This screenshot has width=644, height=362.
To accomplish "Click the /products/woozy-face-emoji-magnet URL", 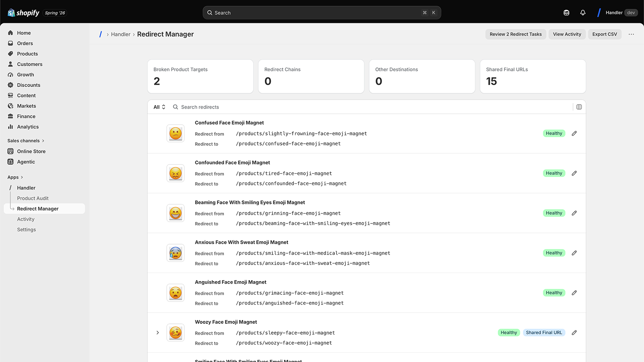I will (x=284, y=343).
